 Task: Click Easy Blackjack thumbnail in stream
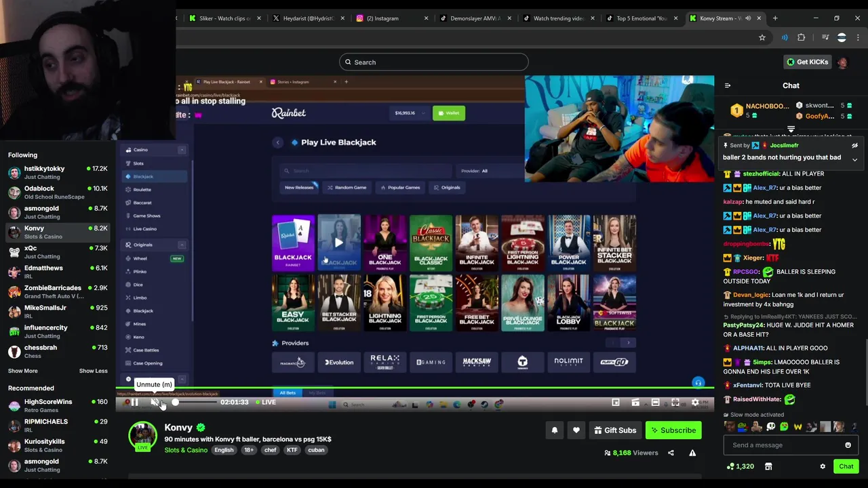coord(293,302)
